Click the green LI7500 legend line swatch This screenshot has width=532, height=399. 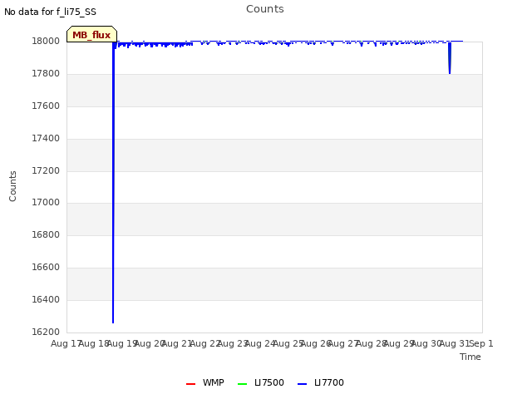(x=242, y=384)
